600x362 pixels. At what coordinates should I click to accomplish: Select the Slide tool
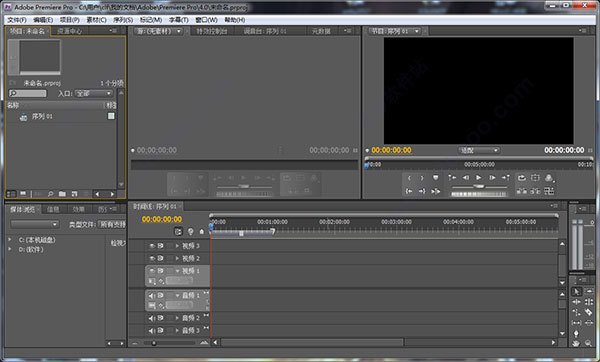[x=589, y=323]
